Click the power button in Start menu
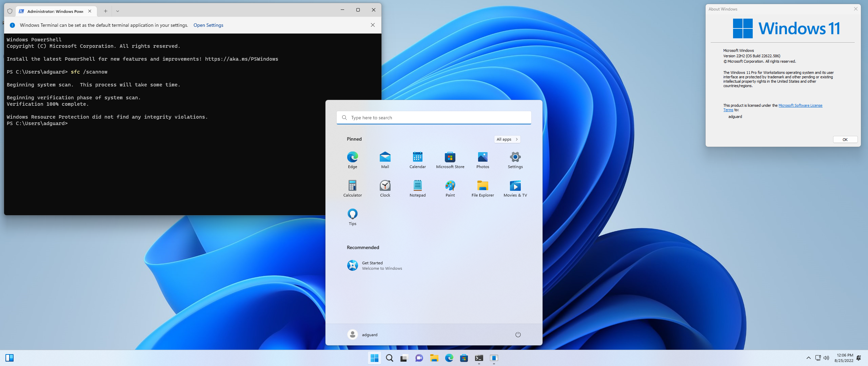868x366 pixels. (518, 334)
